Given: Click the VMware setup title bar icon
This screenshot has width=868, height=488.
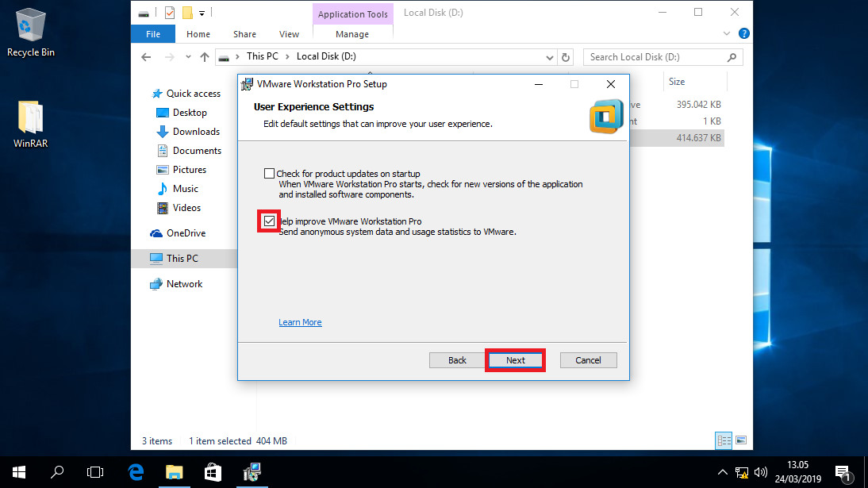Looking at the screenshot, I should (x=247, y=84).
